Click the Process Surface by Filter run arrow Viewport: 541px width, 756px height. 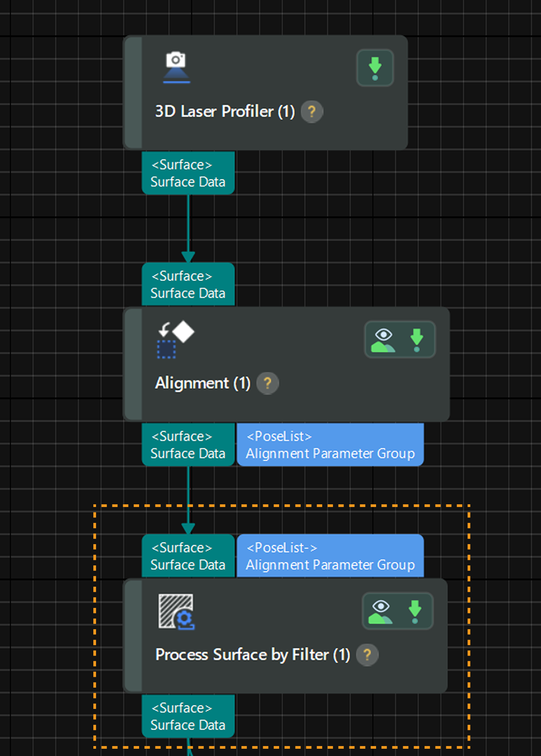coord(415,612)
